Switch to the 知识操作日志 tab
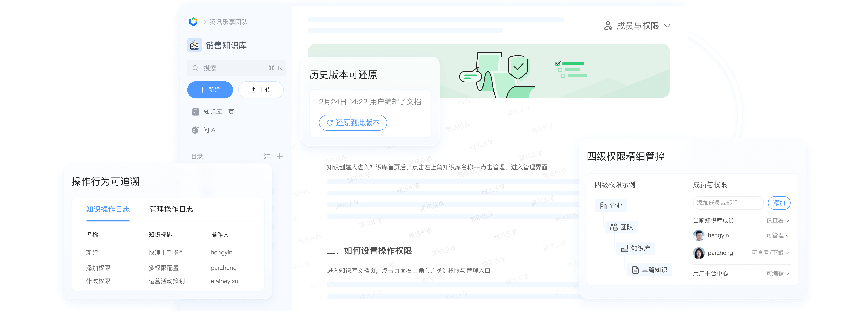Image resolution: width=868 pixels, height=311 pixels. pos(108,209)
